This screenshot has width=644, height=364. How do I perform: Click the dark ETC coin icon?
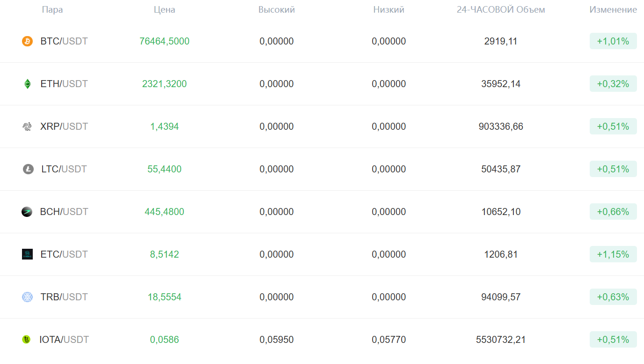tap(28, 254)
